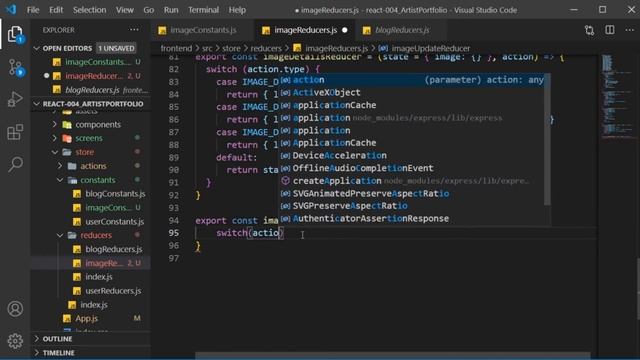Click the imageUpdateReducer breadcrumb symbol
Image resolution: width=640 pixels, height=360 pixels.
click(x=431, y=48)
